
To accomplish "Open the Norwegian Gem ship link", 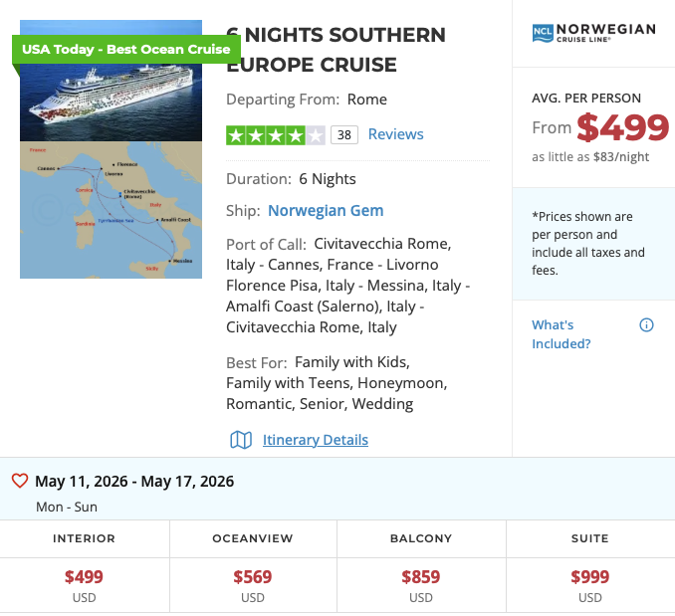I will point(326,210).
